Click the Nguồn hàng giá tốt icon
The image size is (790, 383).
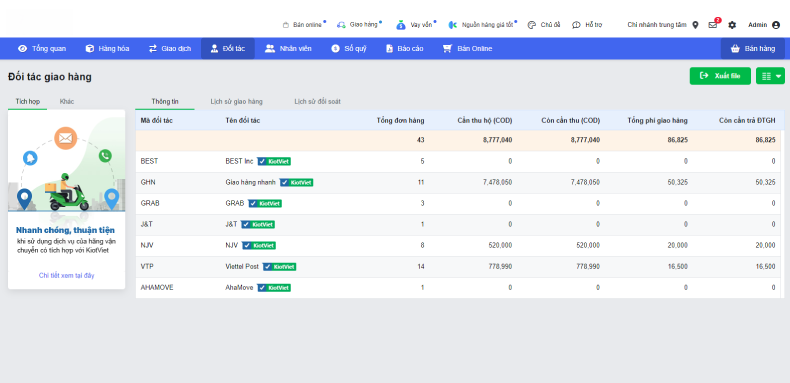(x=453, y=25)
